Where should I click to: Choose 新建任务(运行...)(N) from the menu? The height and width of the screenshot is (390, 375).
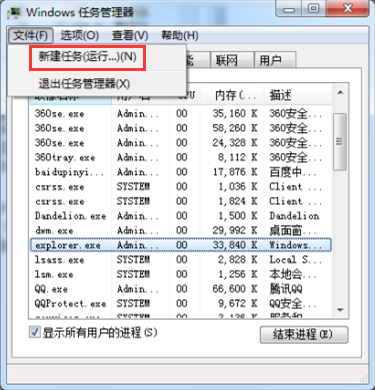point(87,57)
